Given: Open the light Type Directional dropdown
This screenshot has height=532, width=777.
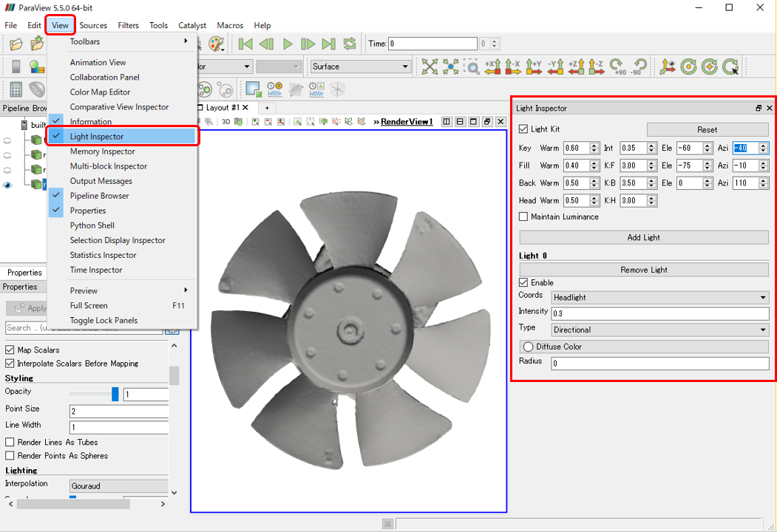Looking at the screenshot, I should [x=660, y=330].
